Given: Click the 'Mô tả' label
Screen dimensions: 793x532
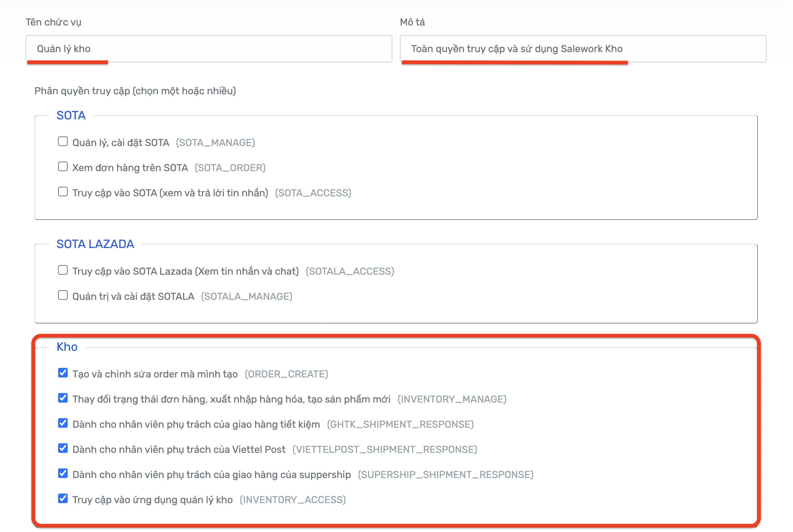Looking at the screenshot, I should (x=412, y=22).
